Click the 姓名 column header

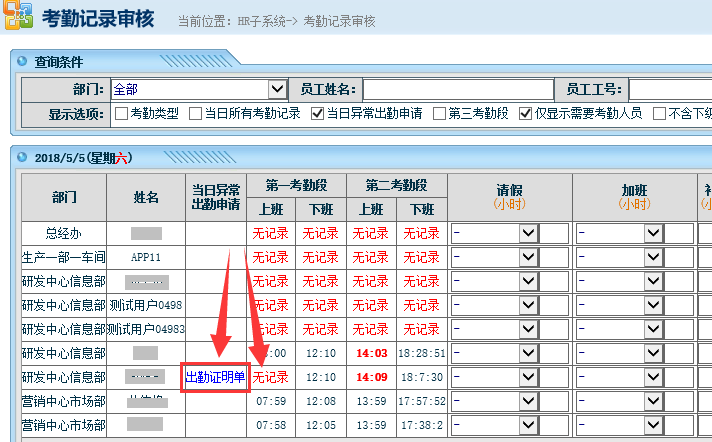[146, 197]
